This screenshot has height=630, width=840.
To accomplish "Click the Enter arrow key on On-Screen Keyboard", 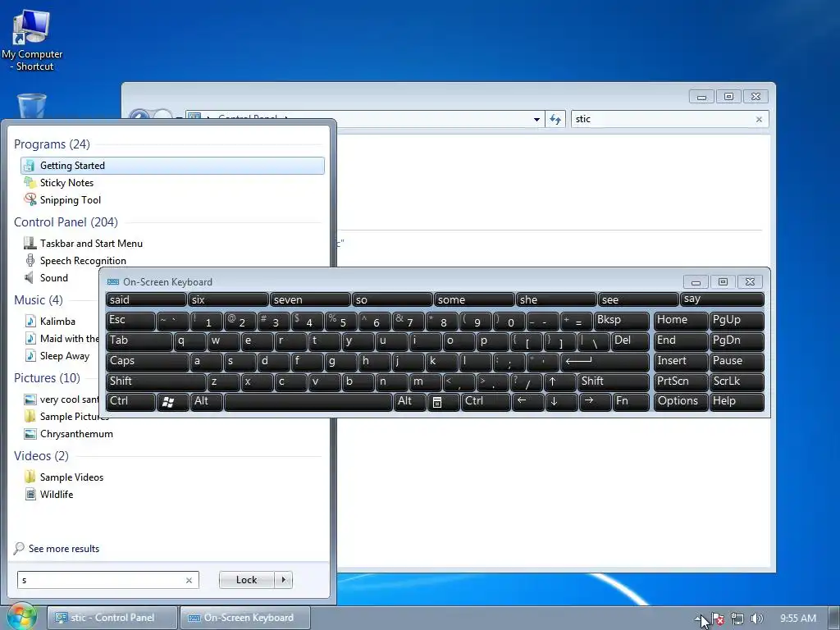I will click(x=605, y=362).
